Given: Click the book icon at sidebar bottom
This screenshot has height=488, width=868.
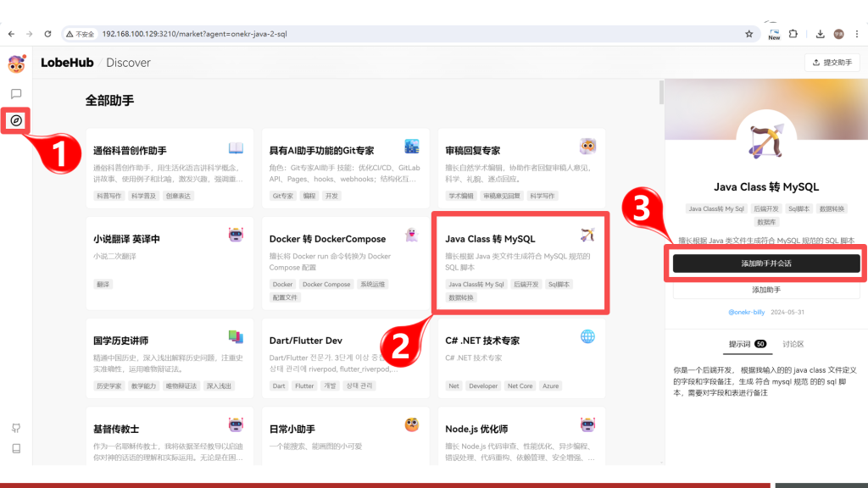Looking at the screenshot, I should click(16, 448).
